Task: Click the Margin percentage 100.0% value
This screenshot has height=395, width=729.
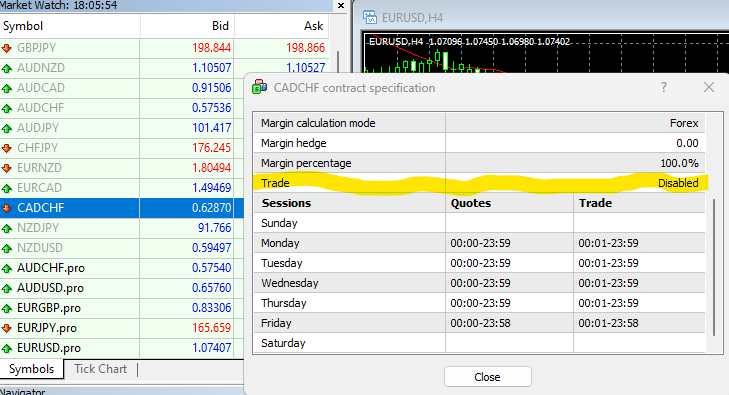Action: (x=679, y=163)
